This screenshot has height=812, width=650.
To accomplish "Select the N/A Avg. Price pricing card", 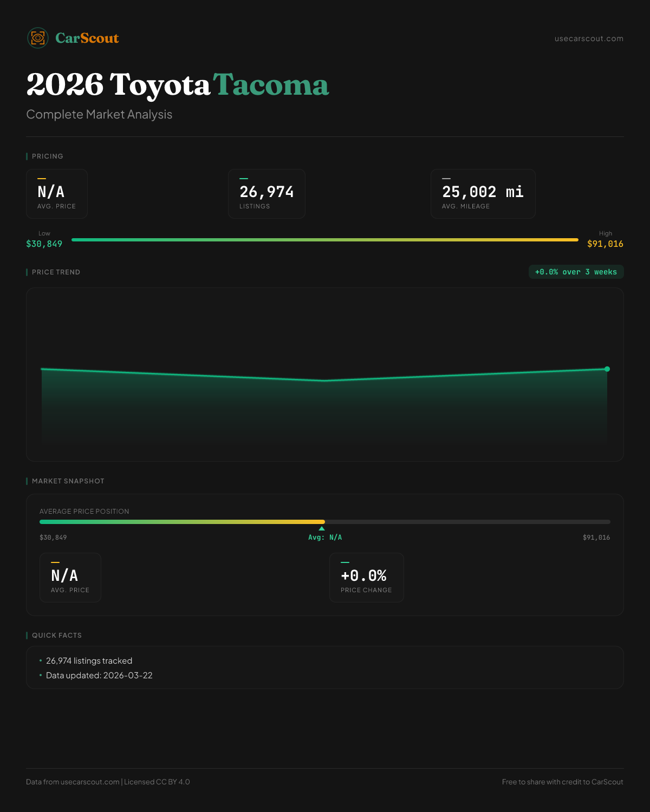I will [57, 194].
